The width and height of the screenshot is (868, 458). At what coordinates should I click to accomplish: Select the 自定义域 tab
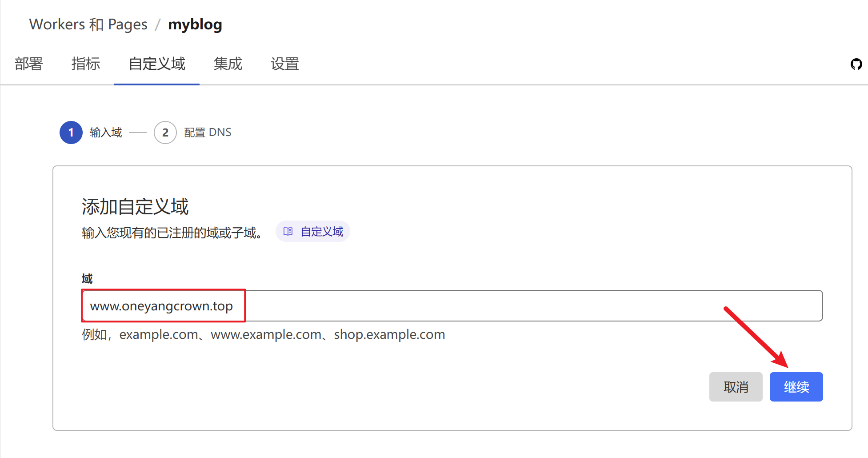point(157,64)
